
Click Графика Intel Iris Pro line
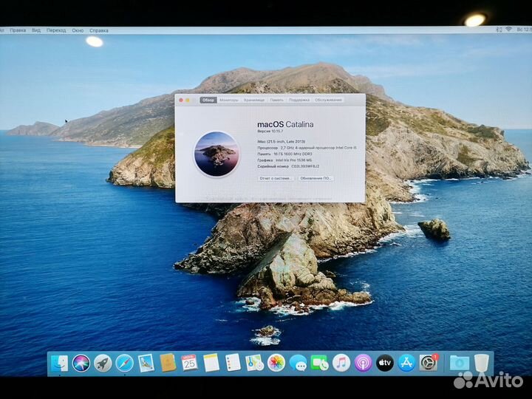click(x=284, y=160)
